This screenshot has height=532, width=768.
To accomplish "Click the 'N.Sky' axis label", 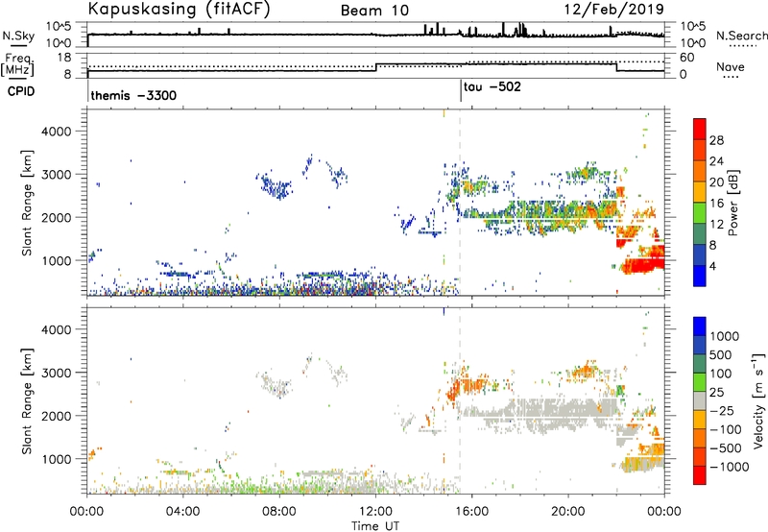I will (18, 36).
